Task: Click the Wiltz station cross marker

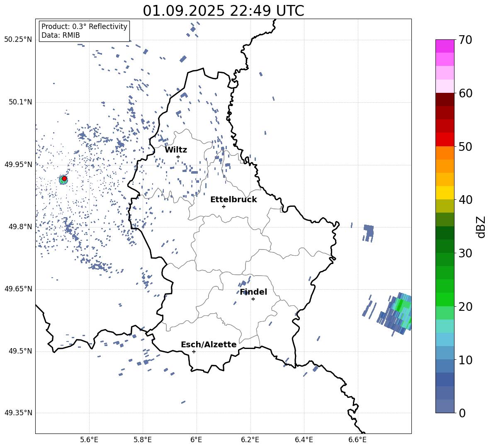Action: (178, 157)
